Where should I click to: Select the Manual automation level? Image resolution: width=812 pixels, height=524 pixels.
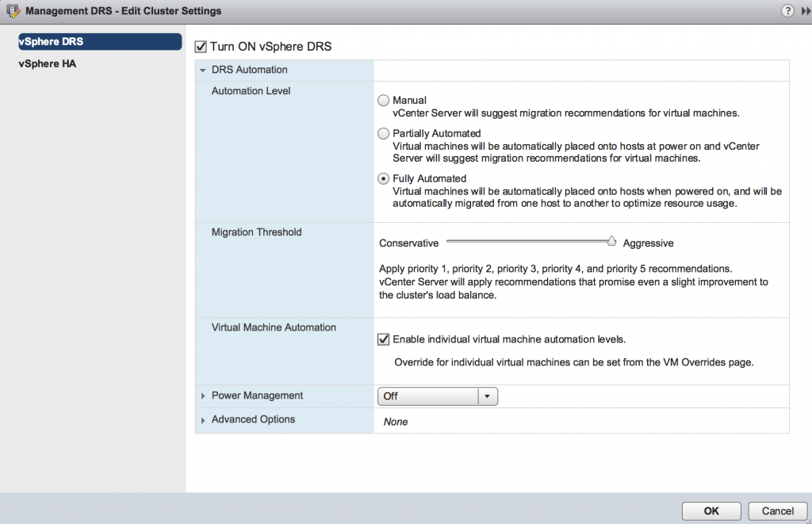(384, 101)
